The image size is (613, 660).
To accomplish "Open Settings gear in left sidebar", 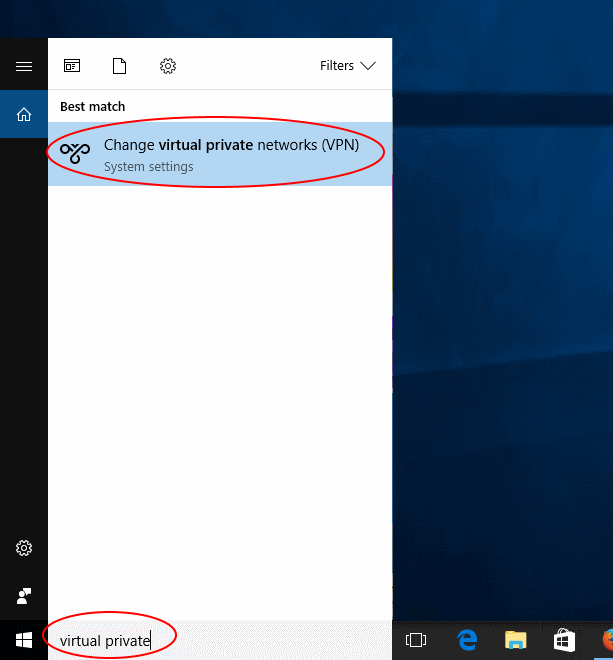I will click(24, 548).
